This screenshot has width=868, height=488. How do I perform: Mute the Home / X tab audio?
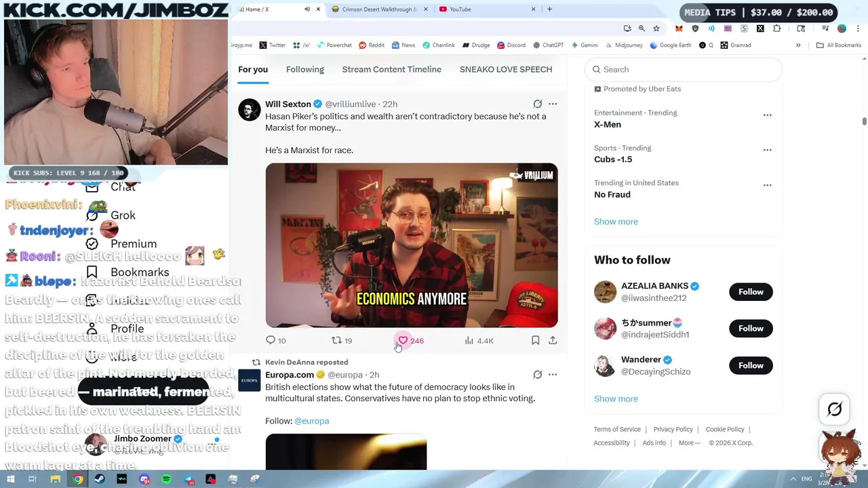click(x=307, y=9)
